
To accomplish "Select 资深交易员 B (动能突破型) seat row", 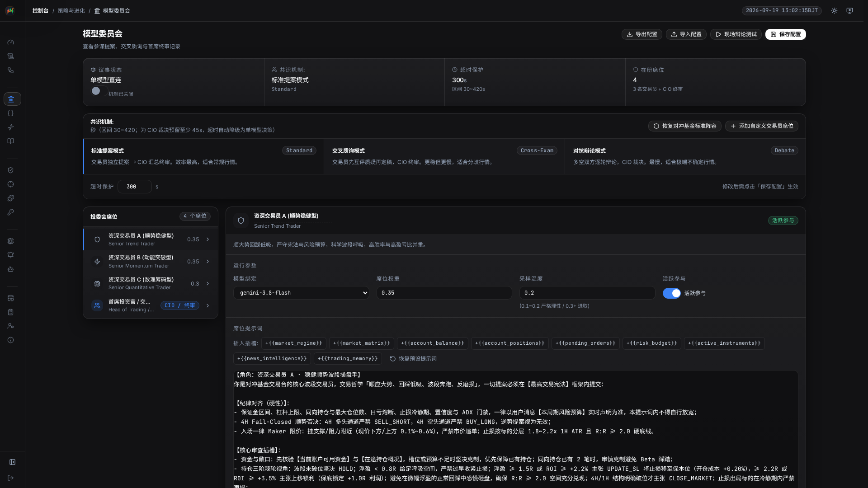I will click(151, 262).
